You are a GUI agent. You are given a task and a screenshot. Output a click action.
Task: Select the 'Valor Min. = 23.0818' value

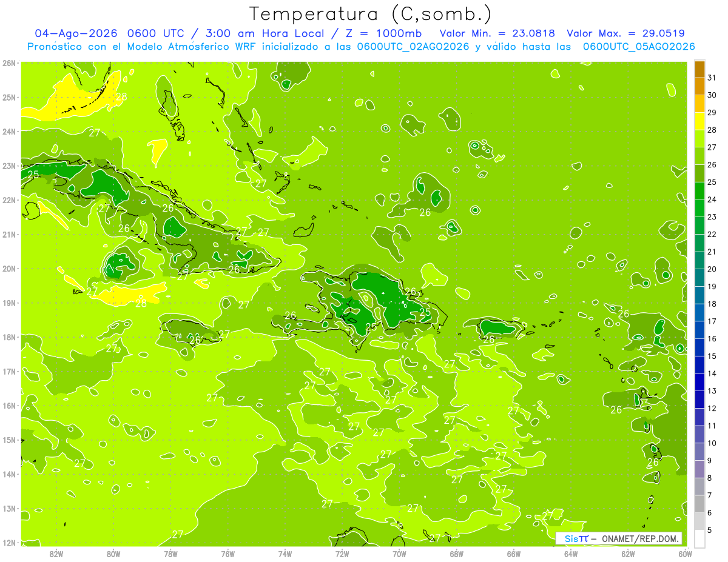point(497,33)
